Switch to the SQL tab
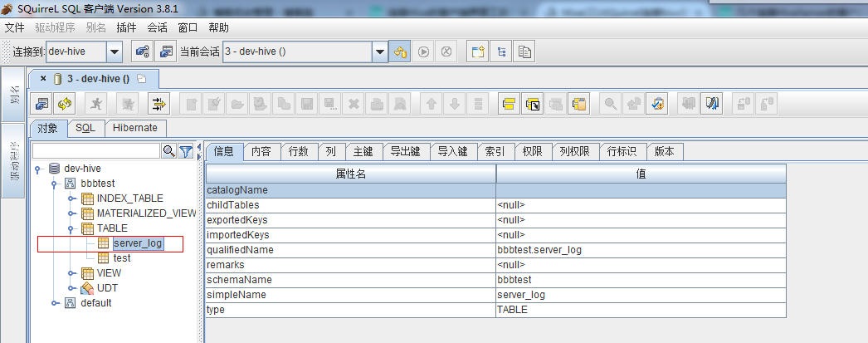The width and height of the screenshot is (868, 343). click(x=85, y=128)
